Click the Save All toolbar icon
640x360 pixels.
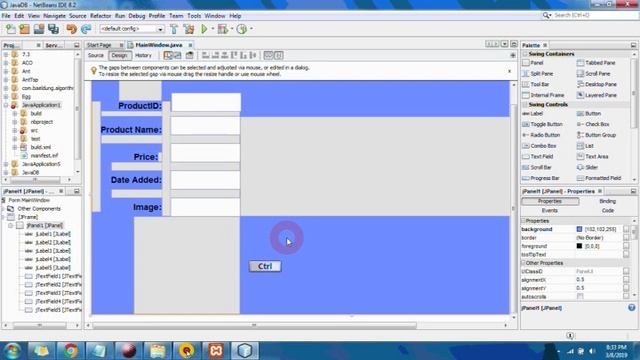(x=53, y=29)
